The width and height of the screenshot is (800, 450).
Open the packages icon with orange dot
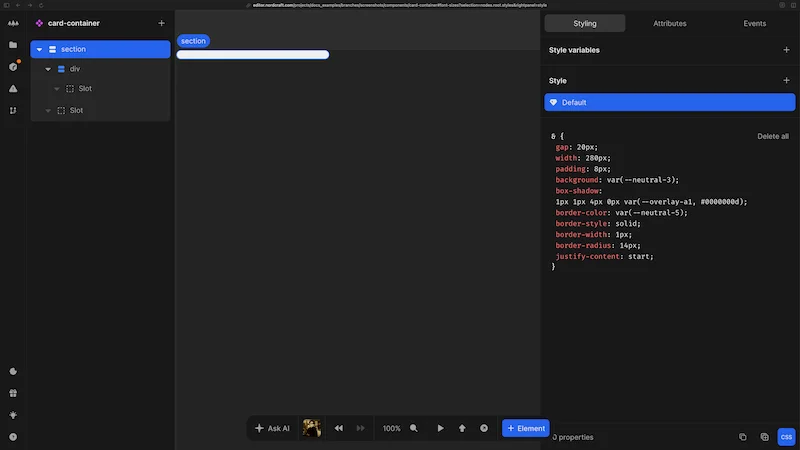(x=13, y=66)
